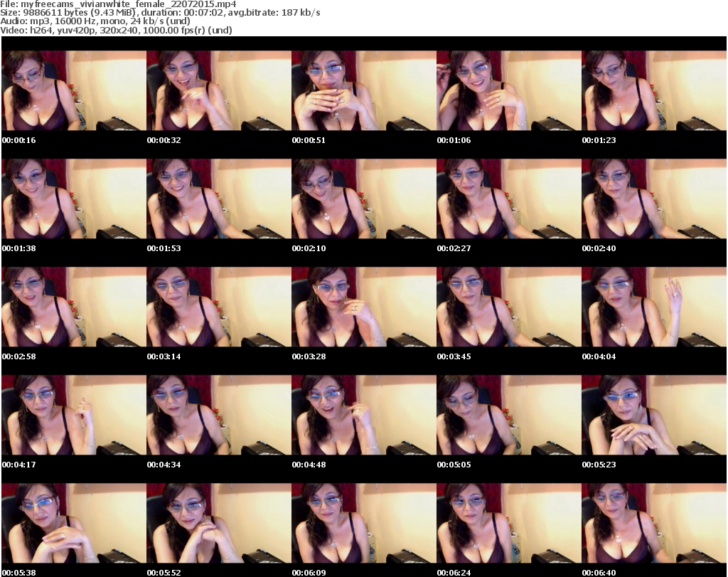Select the thumbnail at 00:02:27

coord(509,198)
